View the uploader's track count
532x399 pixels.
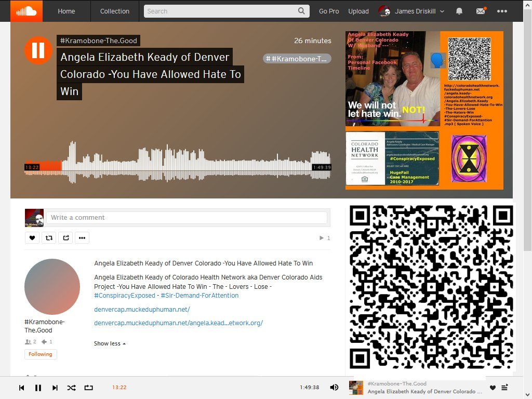[47, 342]
